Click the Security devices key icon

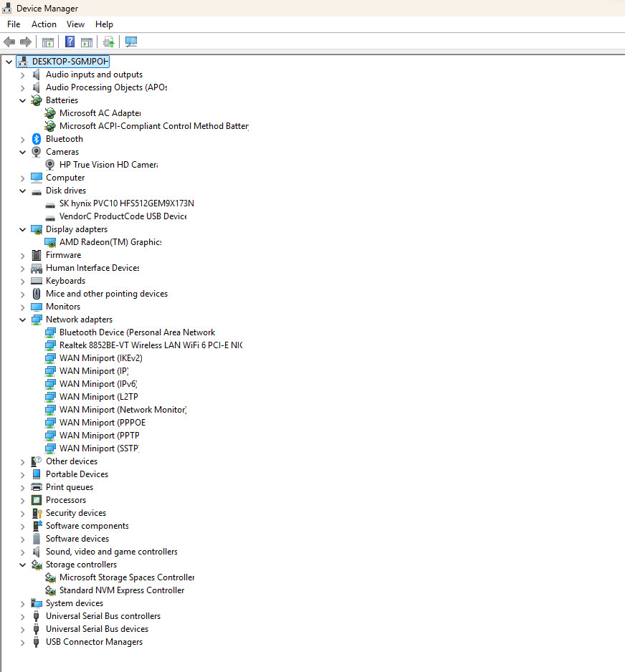coord(37,513)
